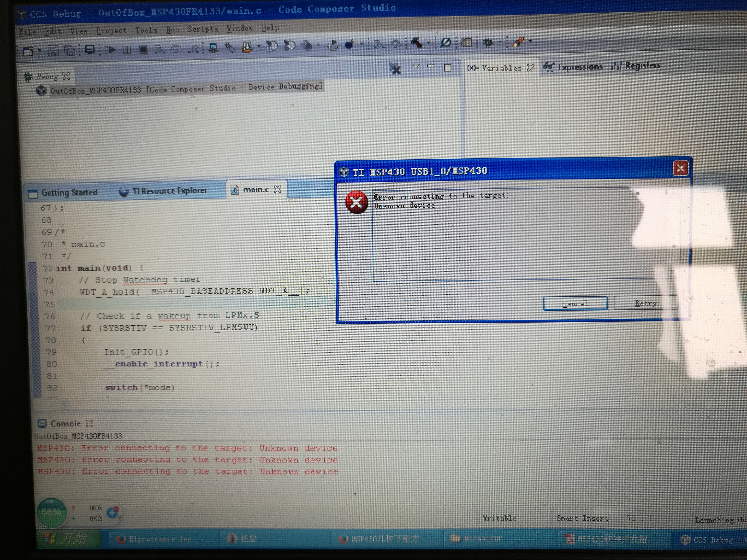Switch to the Registers tab
The image size is (747, 560).
pyautogui.click(x=636, y=66)
